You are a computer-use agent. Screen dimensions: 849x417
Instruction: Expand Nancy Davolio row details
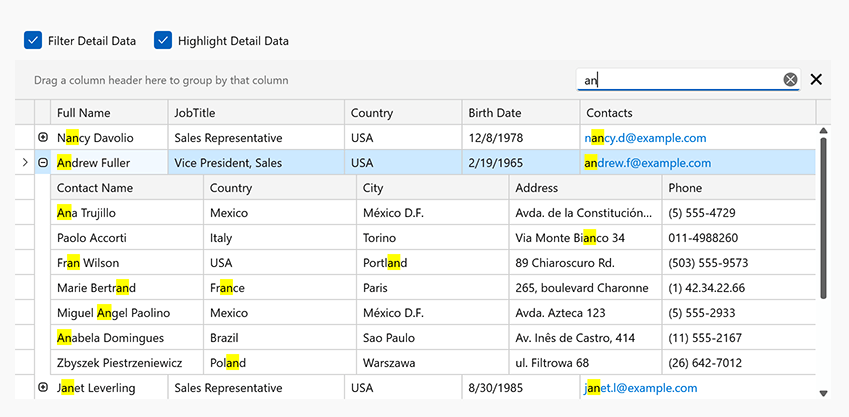click(43, 137)
